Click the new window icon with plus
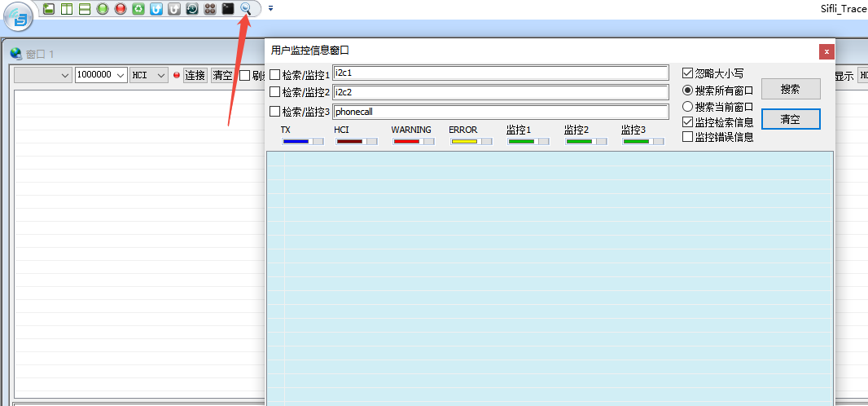 (x=49, y=8)
